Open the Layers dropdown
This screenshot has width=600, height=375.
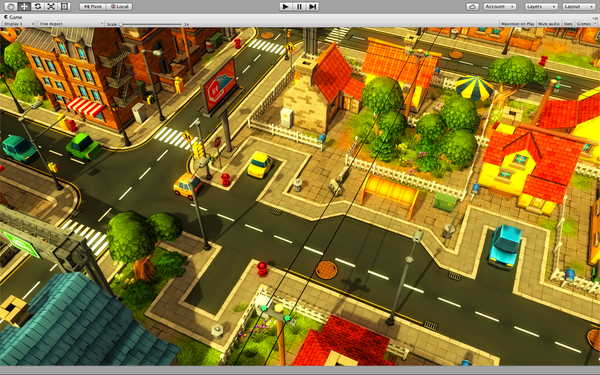(x=541, y=7)
